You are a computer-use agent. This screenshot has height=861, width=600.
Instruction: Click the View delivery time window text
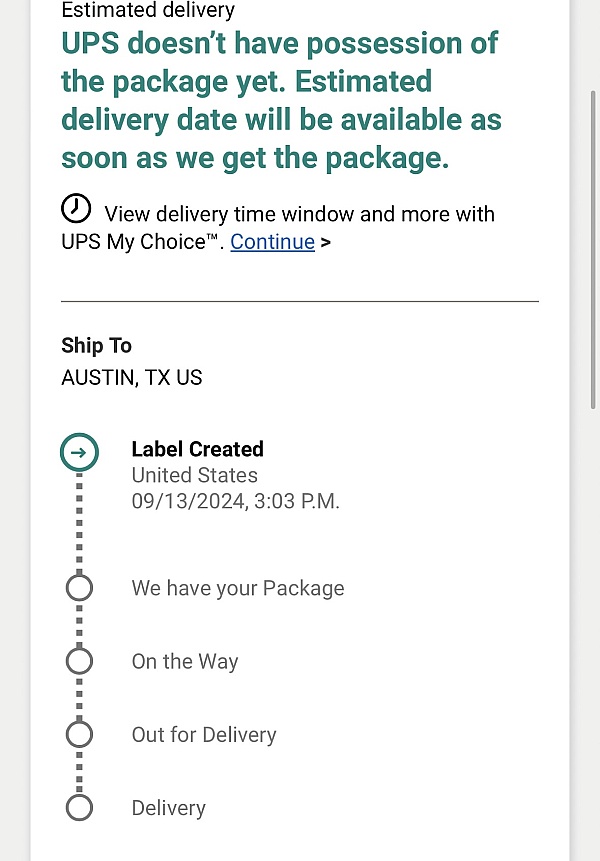299,214
